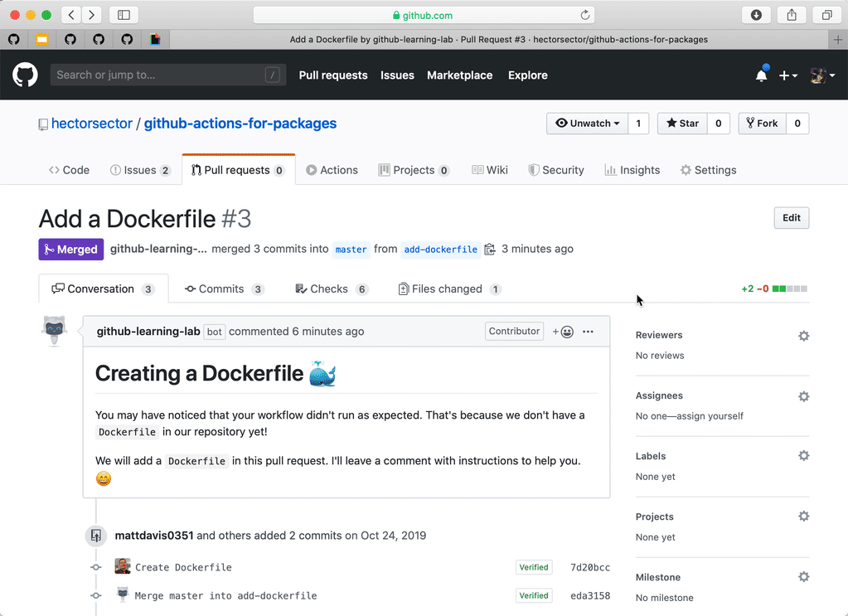Reload the page
848x616 pixels.
(584, 15)
